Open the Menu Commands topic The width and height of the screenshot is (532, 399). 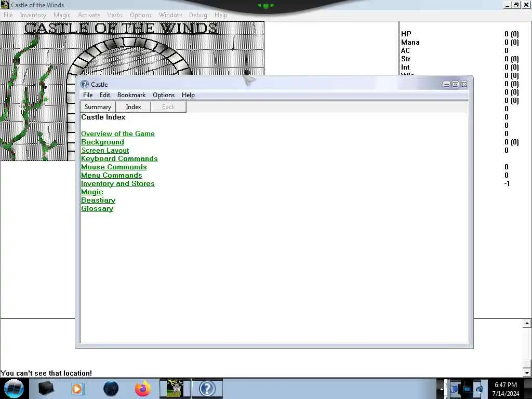(x=112, y=176)
